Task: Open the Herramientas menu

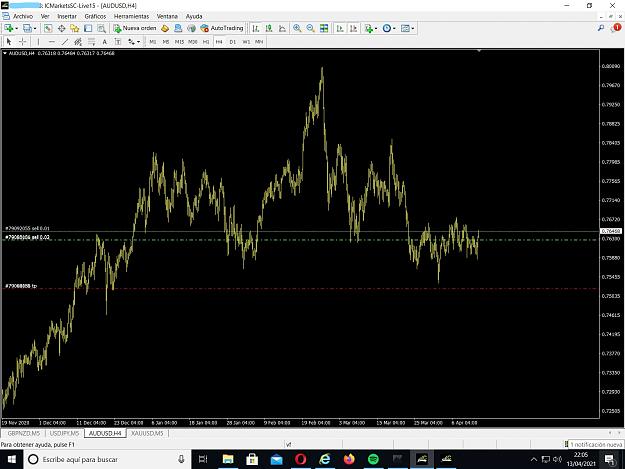Action: (x=131, y=16)
